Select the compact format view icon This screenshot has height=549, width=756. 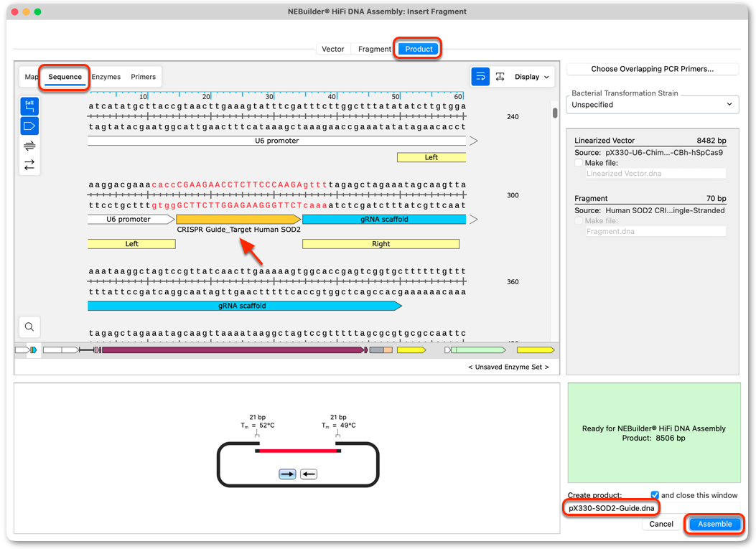tap(500, 77)
